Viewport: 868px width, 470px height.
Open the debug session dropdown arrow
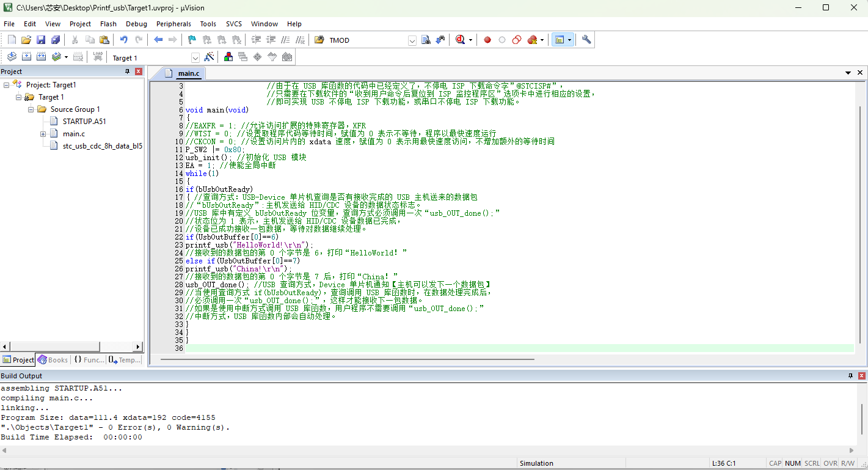[470, 40]
